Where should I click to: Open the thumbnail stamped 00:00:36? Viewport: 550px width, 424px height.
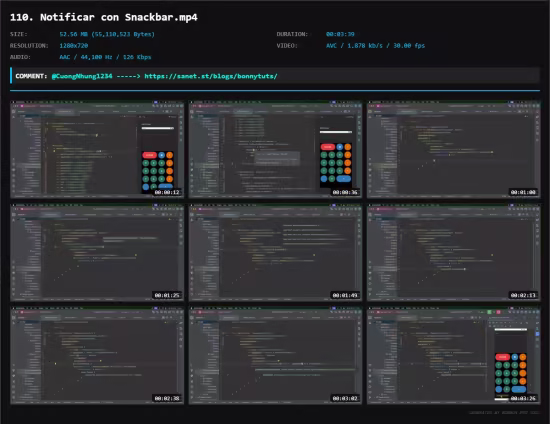pos(275,149)
